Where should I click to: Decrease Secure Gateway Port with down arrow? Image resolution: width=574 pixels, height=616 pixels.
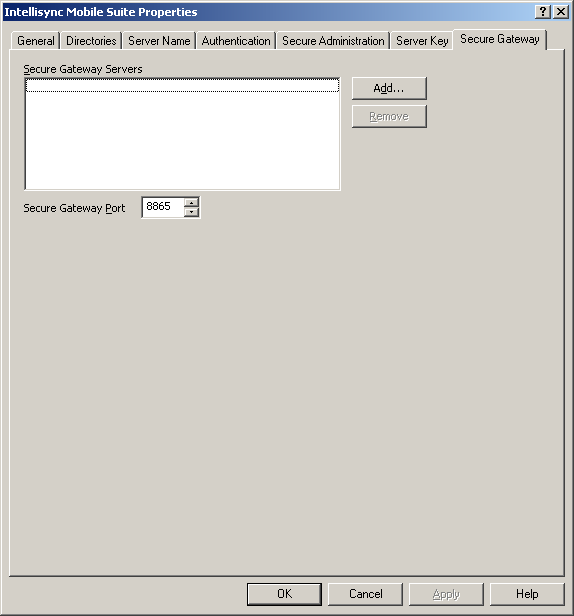click(191, 212)
